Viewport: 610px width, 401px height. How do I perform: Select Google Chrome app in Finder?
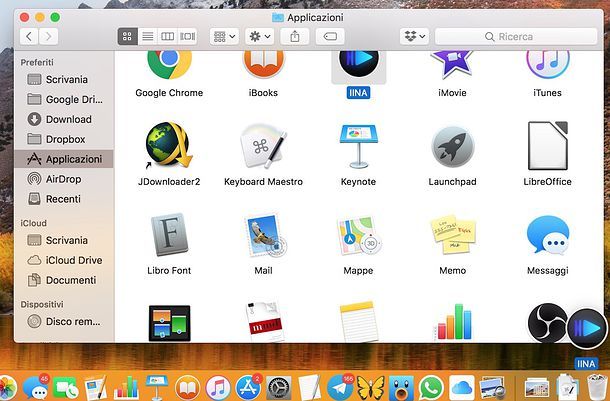pyautogui.click(x=169, y=65)
